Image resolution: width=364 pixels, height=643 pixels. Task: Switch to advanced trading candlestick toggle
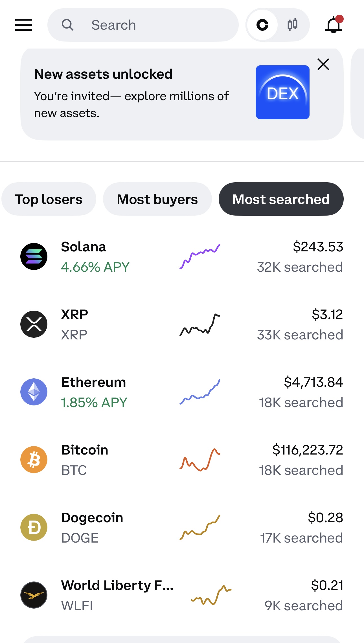[293, 25]
